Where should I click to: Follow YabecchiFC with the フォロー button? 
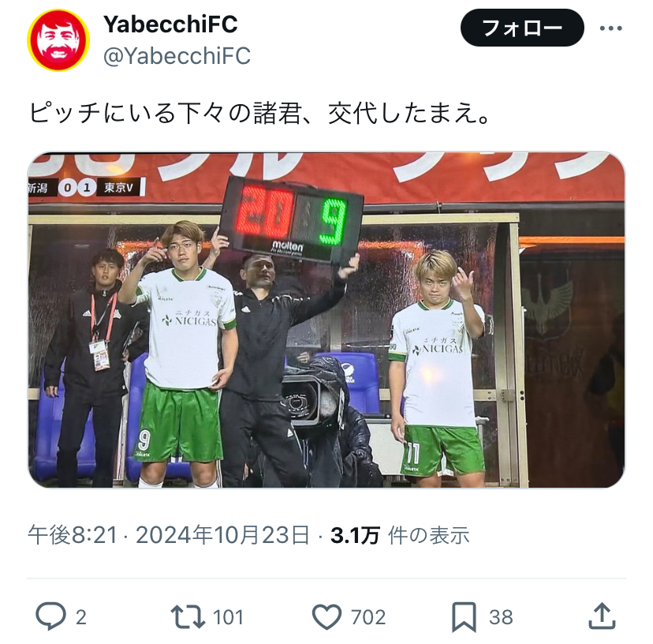click(522, 28)
